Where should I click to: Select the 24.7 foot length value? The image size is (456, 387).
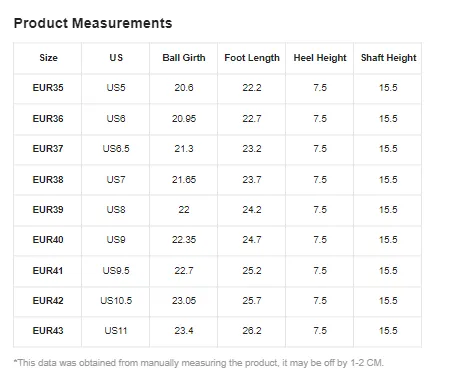[252, 240]
